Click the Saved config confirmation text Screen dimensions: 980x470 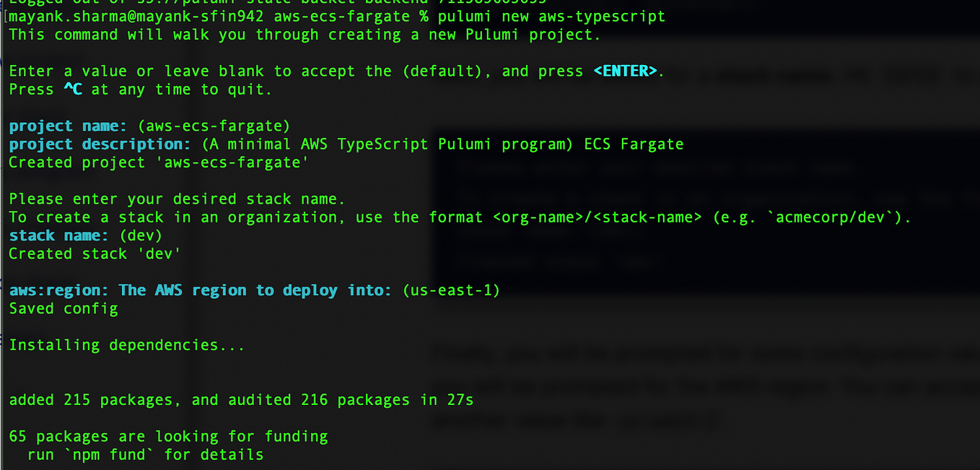pyautogui.click(x=63, y=308)
